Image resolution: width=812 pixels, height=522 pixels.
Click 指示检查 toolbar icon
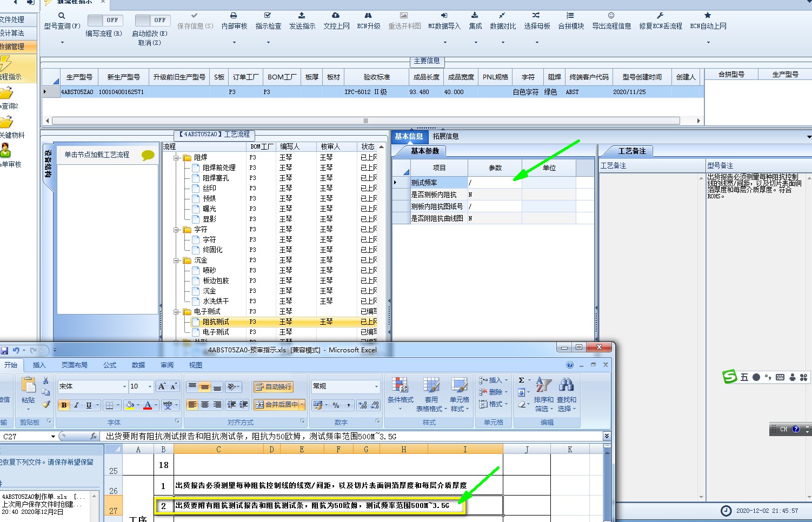tap(268, 16)
